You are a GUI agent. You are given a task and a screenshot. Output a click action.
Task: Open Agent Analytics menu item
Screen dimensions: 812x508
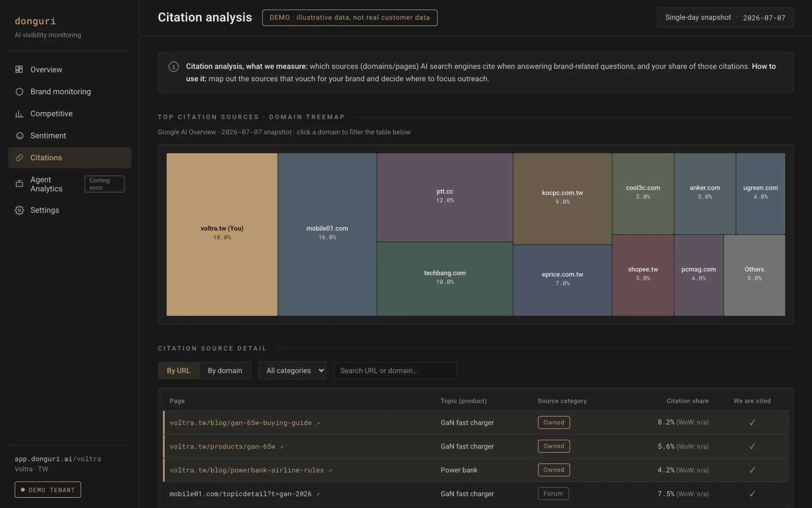click(x=70, y=184)
